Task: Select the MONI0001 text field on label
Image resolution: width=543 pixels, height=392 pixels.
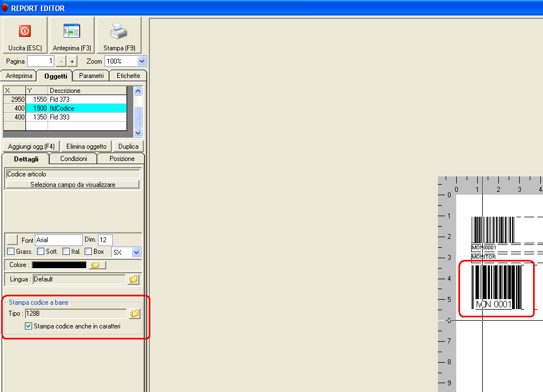Action: click(x=483, y=248)
